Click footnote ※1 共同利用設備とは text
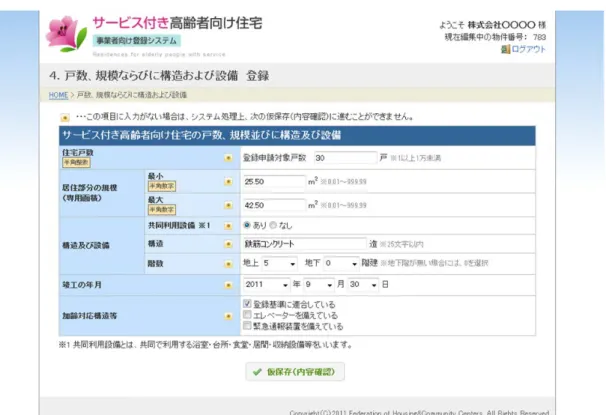Image resolution: width=606 pixels, height=415 pixels. 206,345
